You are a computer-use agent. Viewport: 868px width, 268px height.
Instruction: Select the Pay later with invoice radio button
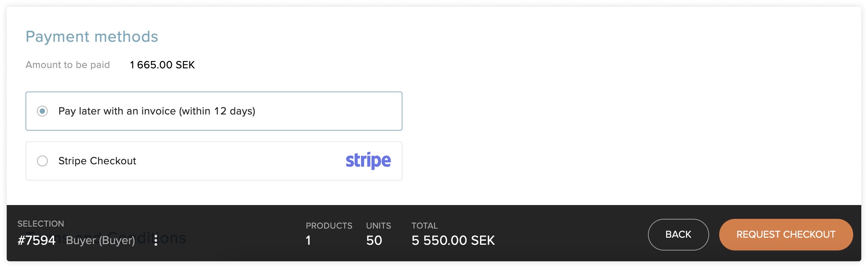42,111
